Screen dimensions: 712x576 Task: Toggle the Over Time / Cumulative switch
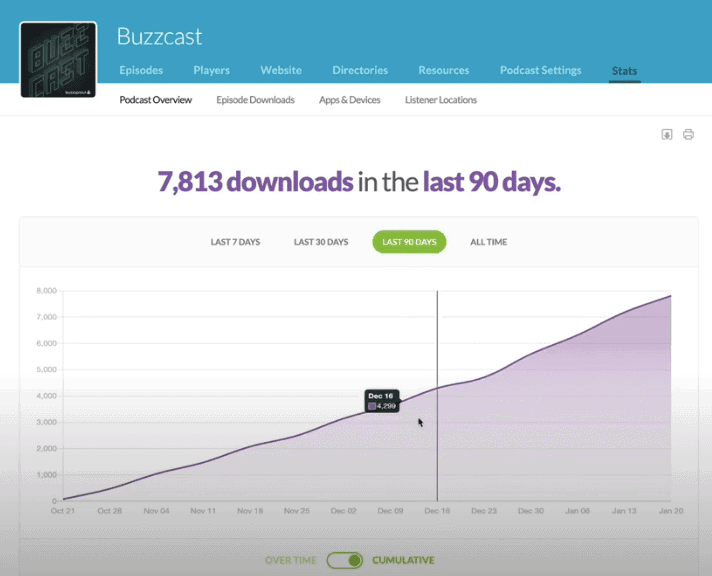click(x=345, y=560)
